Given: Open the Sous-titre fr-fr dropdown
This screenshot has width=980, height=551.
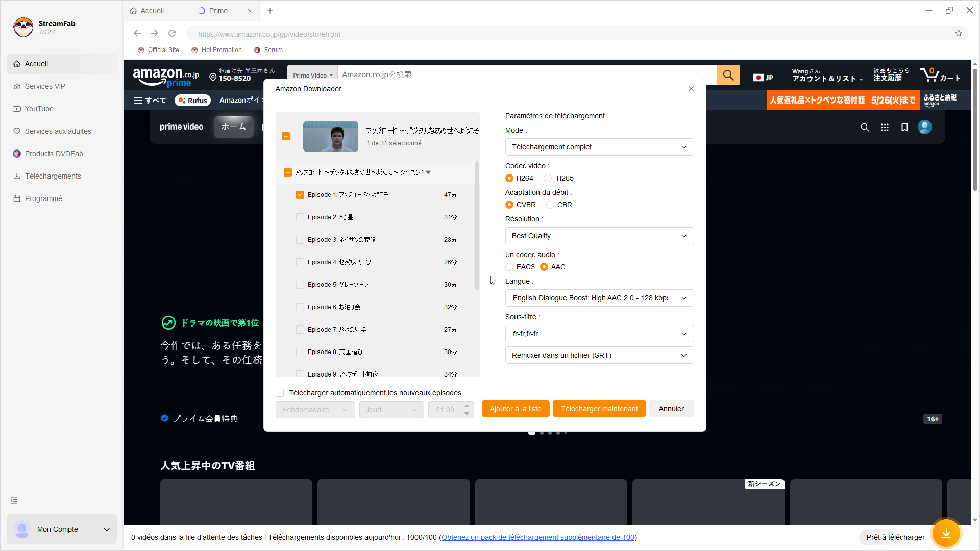Looking at the screenshot, I should click(599, 334).
